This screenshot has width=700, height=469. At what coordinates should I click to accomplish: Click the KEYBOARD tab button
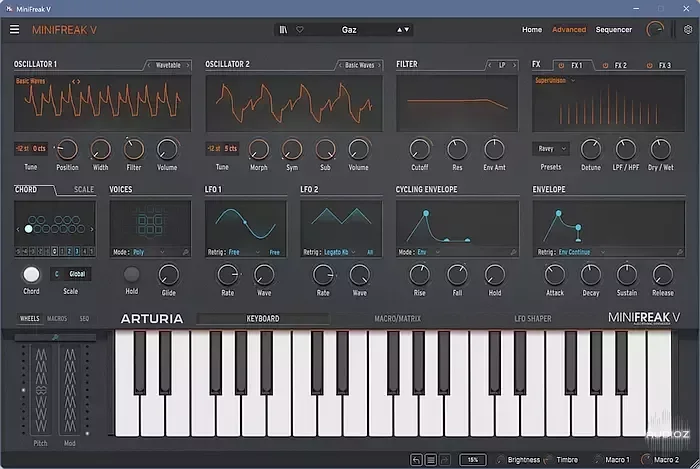[263, 319]
